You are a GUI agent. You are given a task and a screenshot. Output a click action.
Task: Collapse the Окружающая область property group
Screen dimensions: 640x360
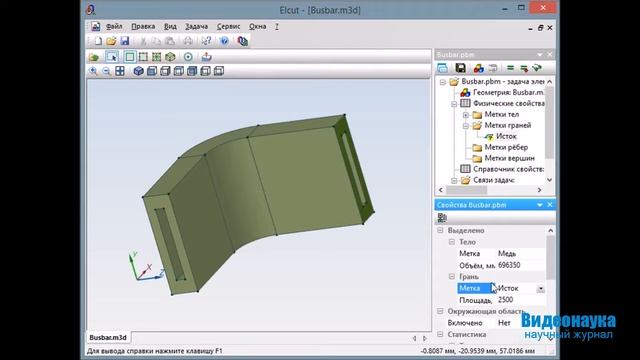(440, 311)
